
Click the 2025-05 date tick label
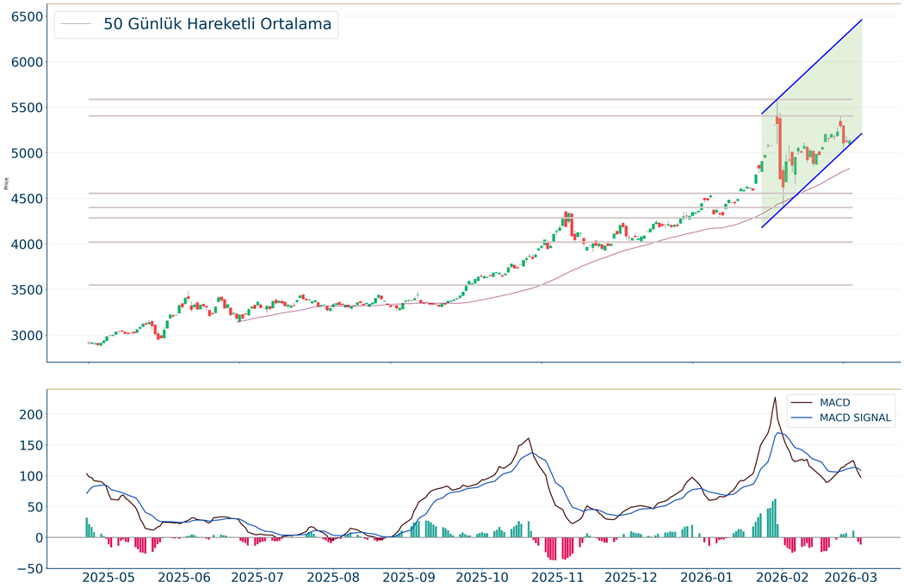tap(108, 578)
